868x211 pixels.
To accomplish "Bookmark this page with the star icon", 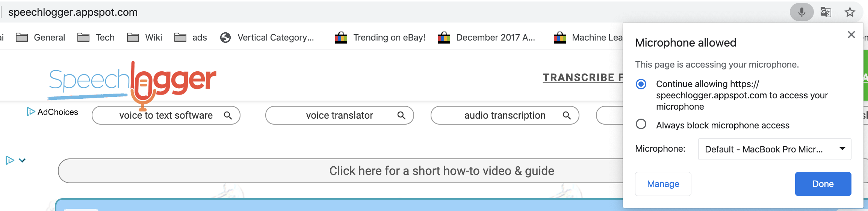I will tap(850, 12).
